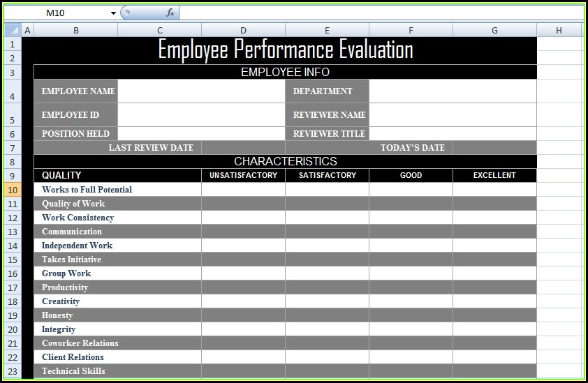Image resolution: width=588 pixels, height=383 pixels.
Task: Select the GOOD cell for Communication row
Action: pos(411,232)
